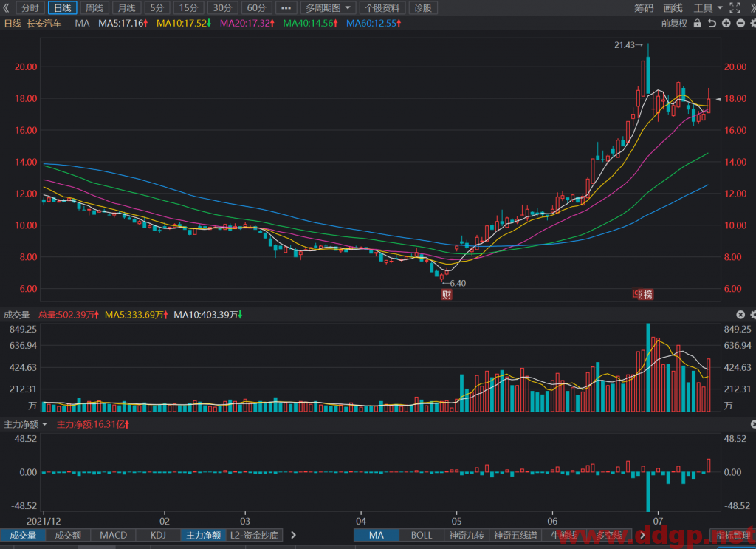Zoom in with the plus circle icon
The height and width of the screenshot is (549, 756).
pyautogui.click(x=726, y=23)
